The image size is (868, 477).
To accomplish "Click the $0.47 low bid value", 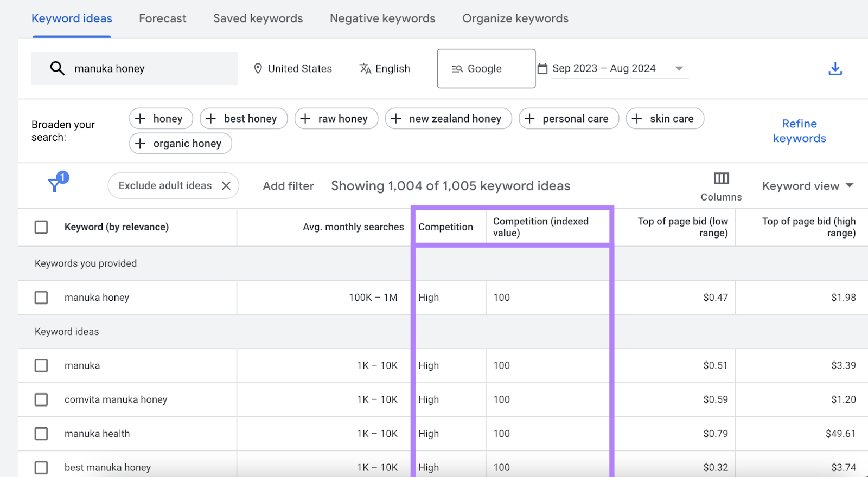I will point(716,298).
